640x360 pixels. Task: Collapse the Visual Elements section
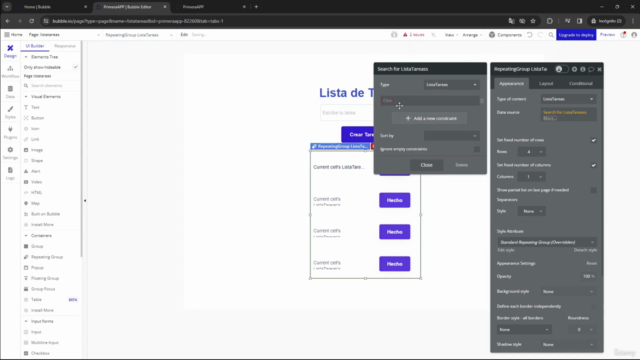click(x=26, y=97)
